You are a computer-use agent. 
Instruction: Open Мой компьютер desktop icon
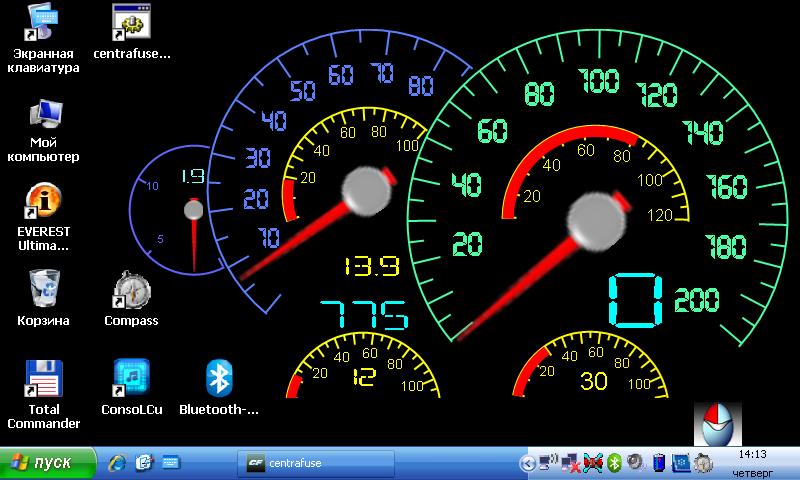[43, 118]
